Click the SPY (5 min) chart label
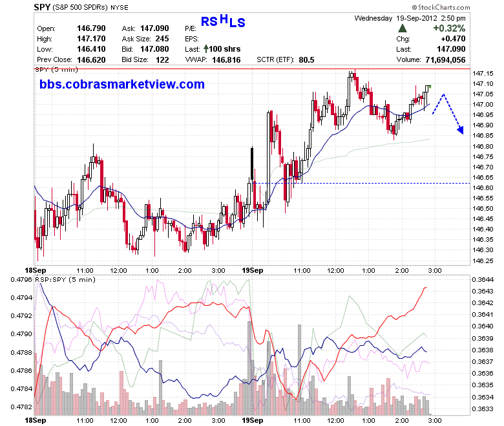This screenshot has width=504, height=426. tap(56, 69)
